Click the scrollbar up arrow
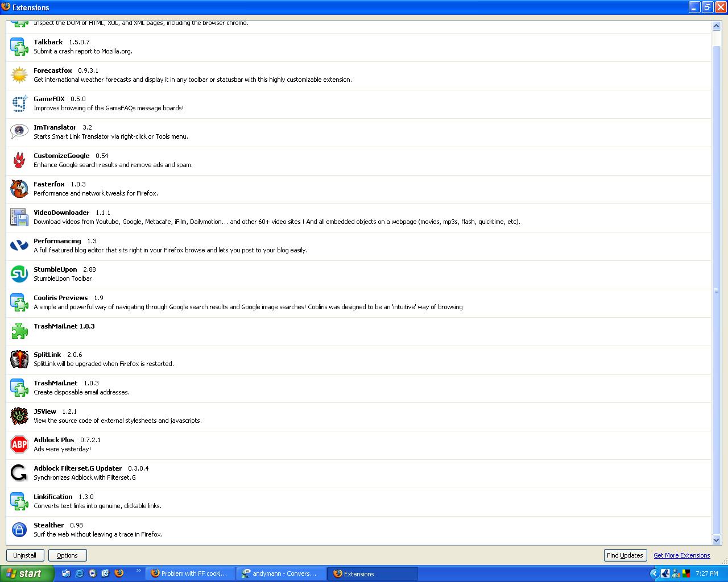Screen dimensions: 728x582 [x=717, y=26]
